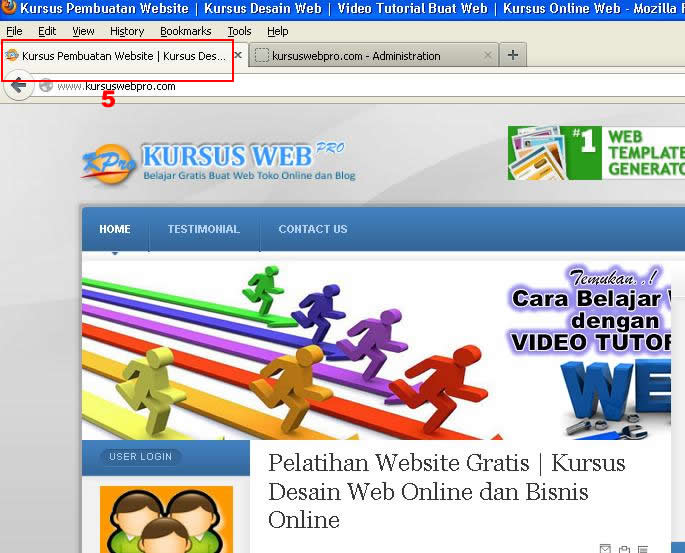The image size is (685, 553).
Task: Click the Firefox icon in title bar
Action: (8, 7)
